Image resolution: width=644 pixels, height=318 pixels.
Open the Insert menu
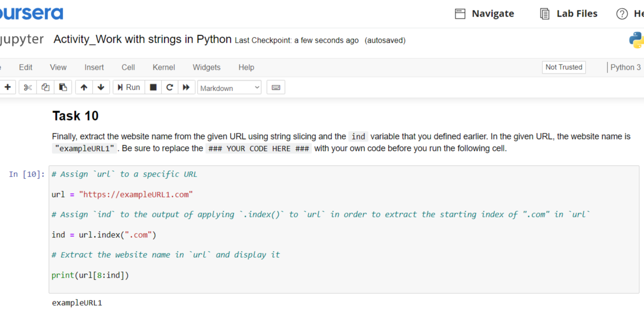click(x=94, y=67)
